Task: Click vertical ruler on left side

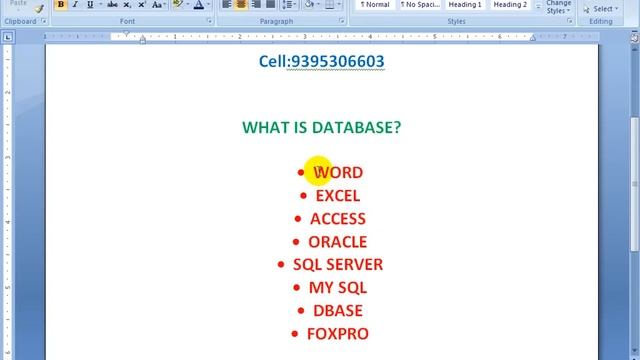Action: point(7,202)
